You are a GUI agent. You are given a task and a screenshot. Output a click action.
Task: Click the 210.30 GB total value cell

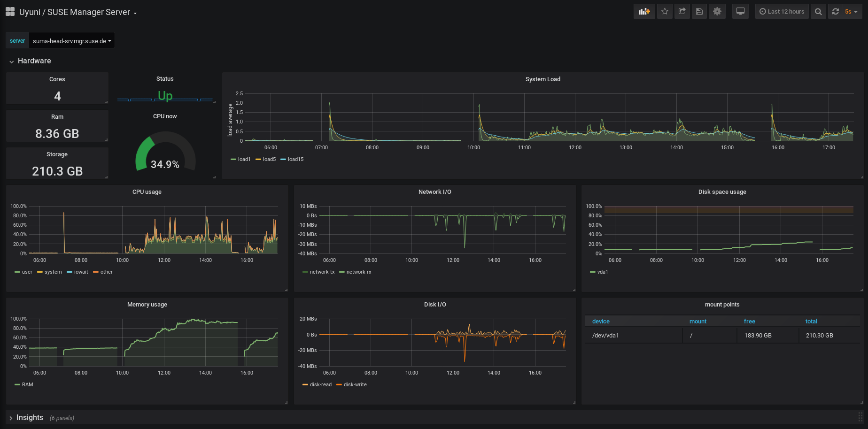[829, 336]
